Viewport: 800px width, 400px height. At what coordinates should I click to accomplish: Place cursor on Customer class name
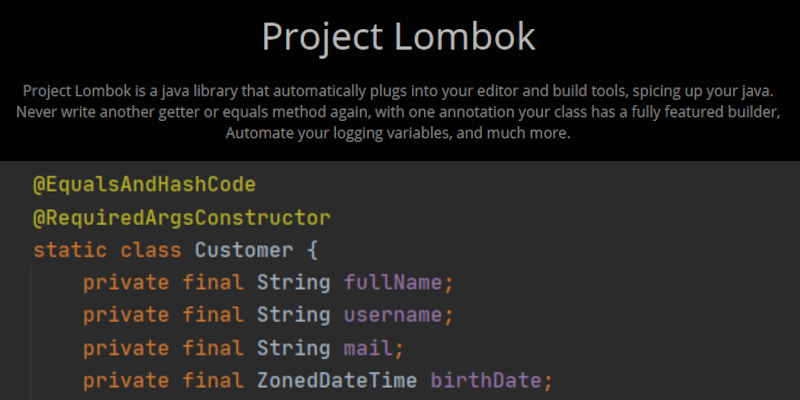pos(244,250)
